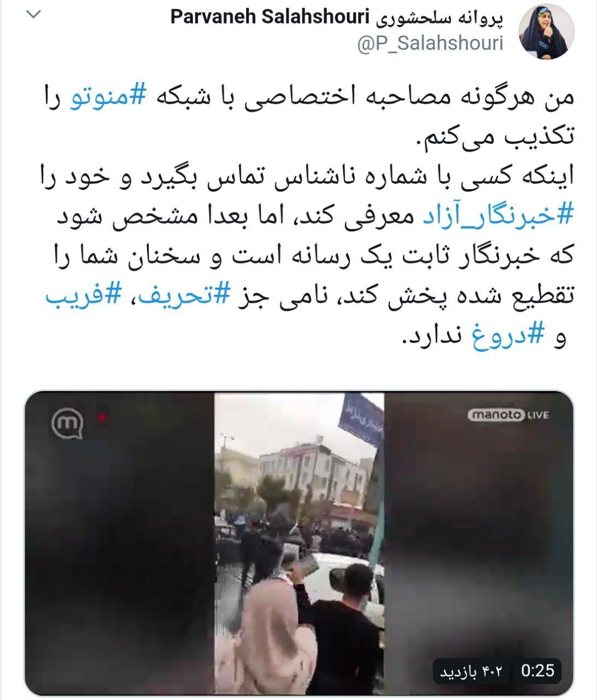Click the manoto LIVE badge
597x700 pixels.
pos(508,415)
